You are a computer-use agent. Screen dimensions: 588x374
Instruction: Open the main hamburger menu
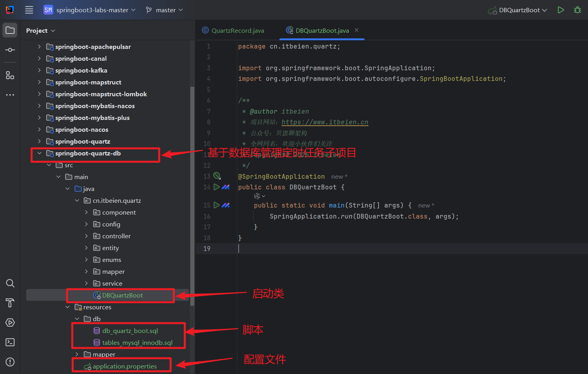coord(29,10)
